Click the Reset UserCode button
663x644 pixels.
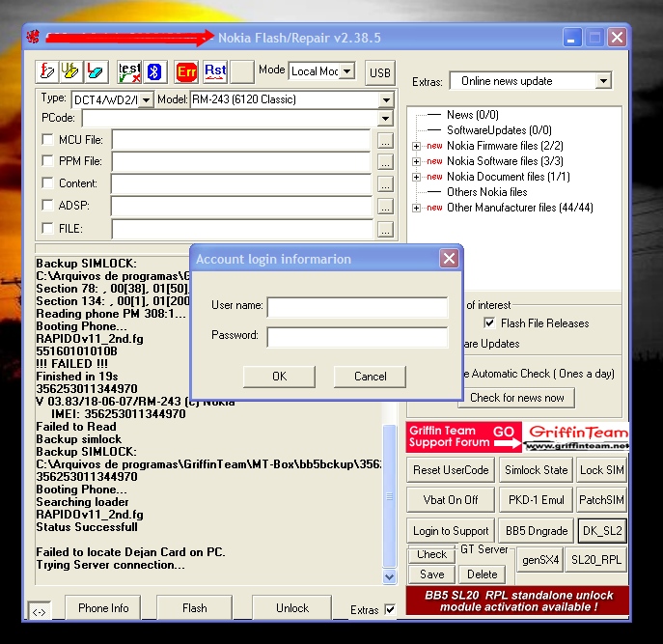451,469
